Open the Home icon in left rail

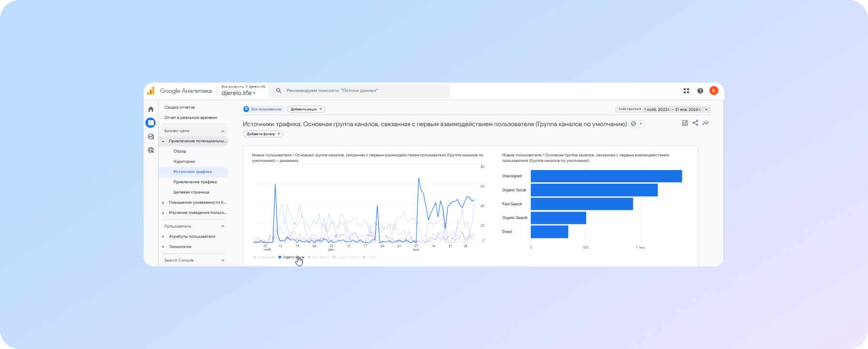click(151, 109)
